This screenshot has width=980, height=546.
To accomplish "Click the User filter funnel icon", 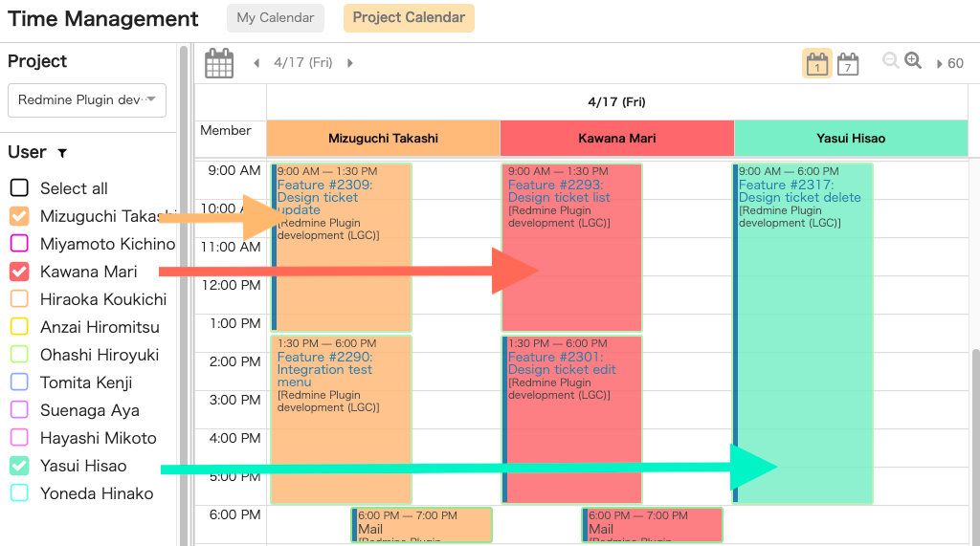I will pos(62,153).
